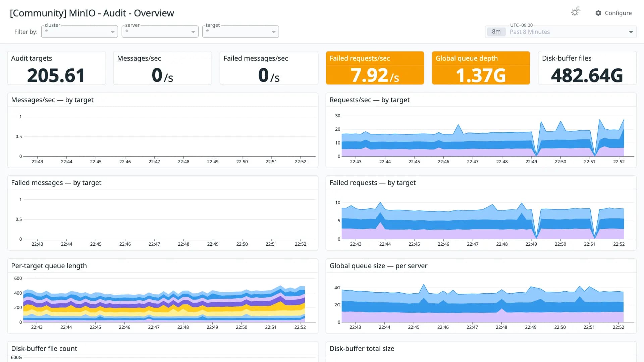Click the Configure gear icon

(598, 13)
